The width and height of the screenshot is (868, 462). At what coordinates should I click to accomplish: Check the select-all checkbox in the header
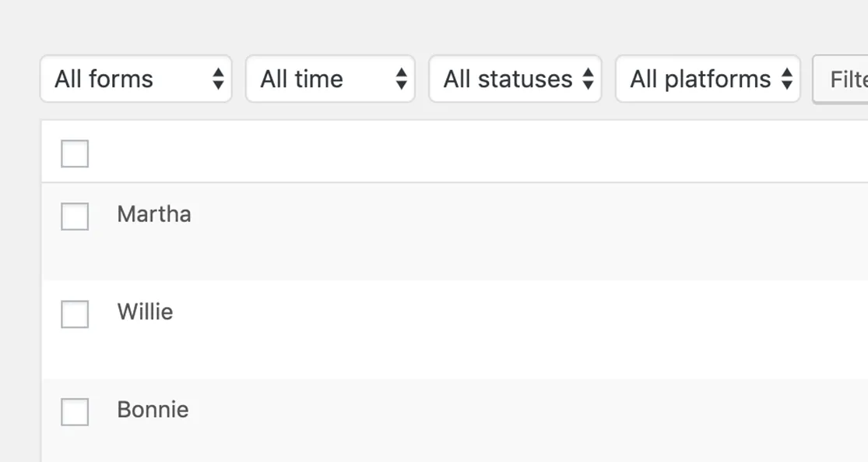coord(74,153)
